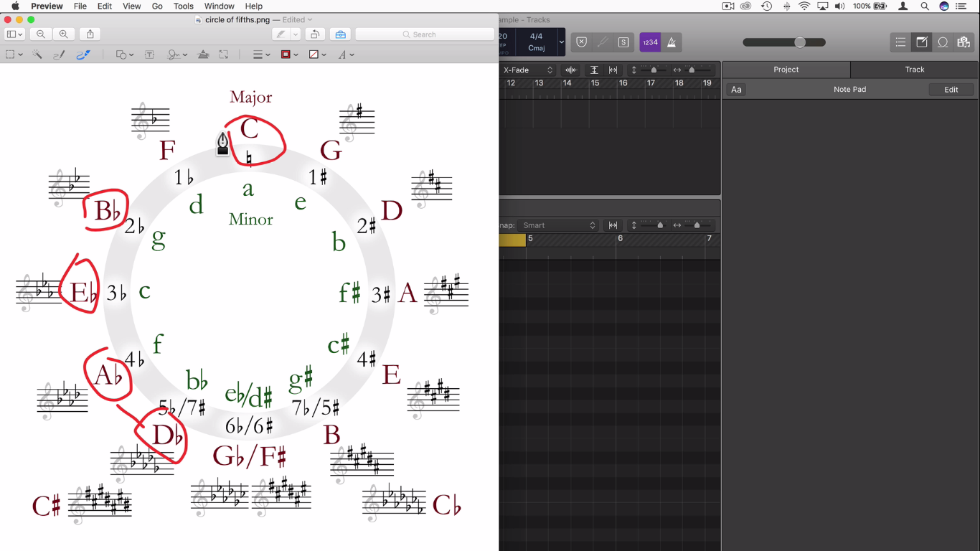Toggle the Metronome click button
This screenshot has height=551, width=980.
[x=672, y=42]
